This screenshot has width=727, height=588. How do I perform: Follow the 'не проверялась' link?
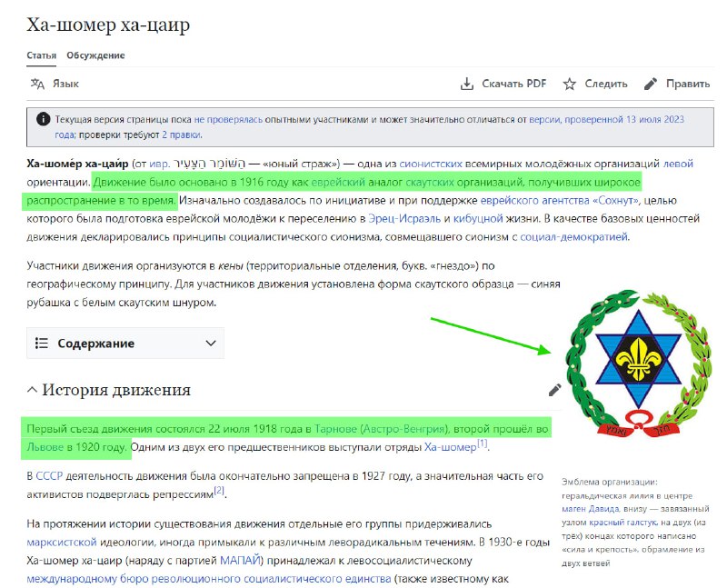click(x=228, y=120)
